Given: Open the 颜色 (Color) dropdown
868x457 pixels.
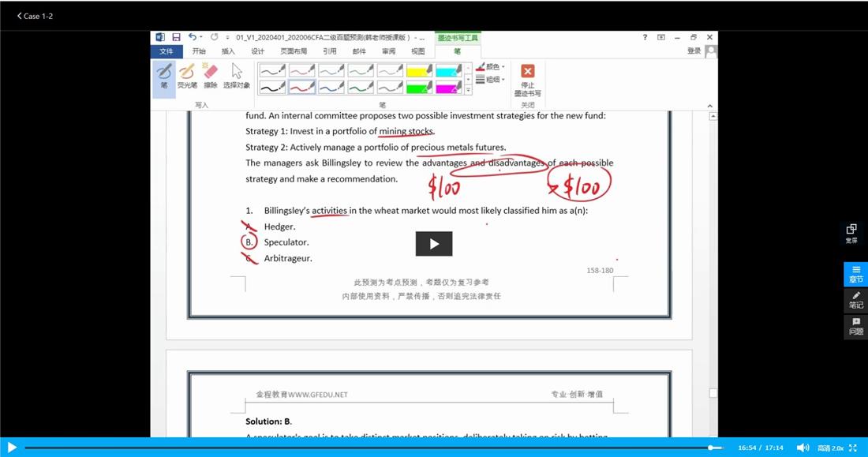Looking at the screenshot, I should point(491,66).
